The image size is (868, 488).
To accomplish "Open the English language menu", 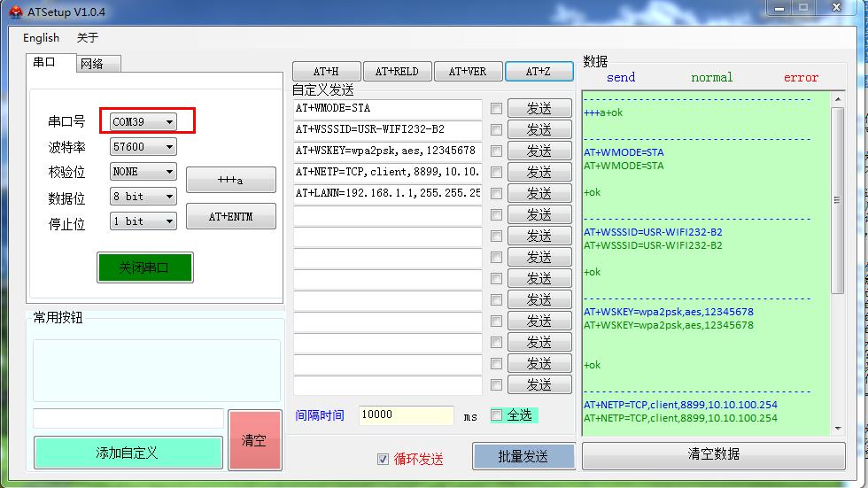I will pyautogui.click(x=41, y=37).
